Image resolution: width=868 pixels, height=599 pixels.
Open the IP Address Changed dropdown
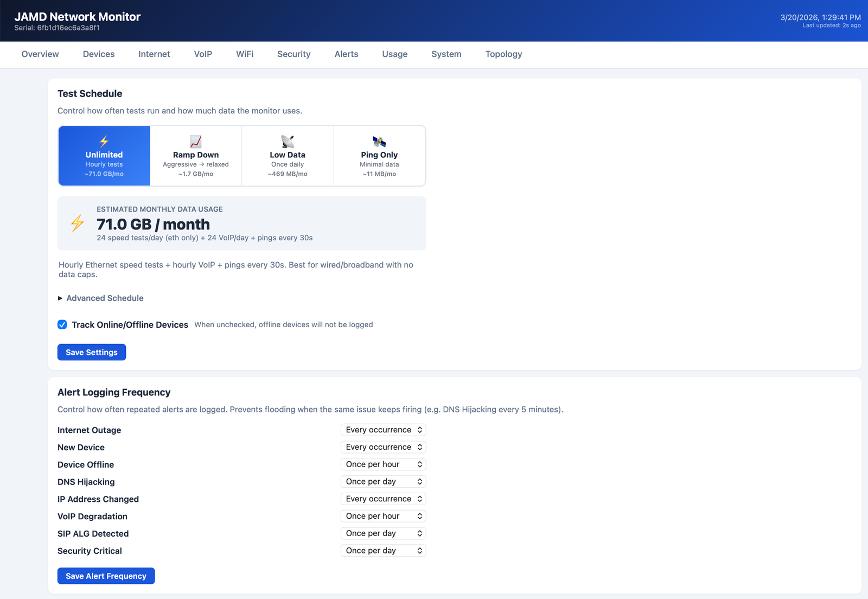pos(383,499)
